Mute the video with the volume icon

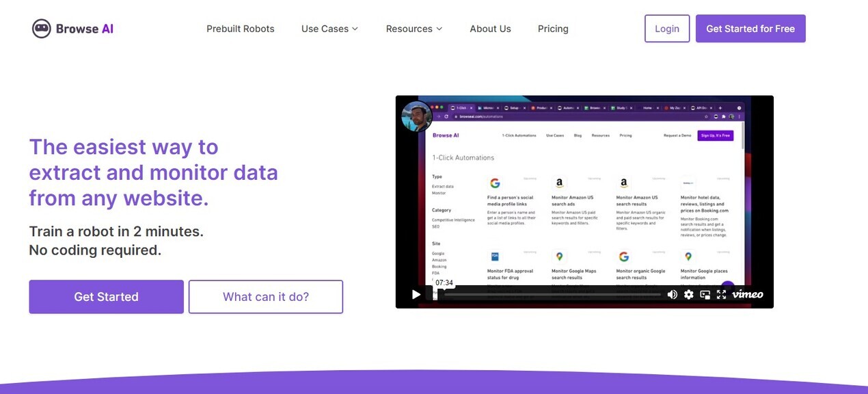click(x=673, y=294)
